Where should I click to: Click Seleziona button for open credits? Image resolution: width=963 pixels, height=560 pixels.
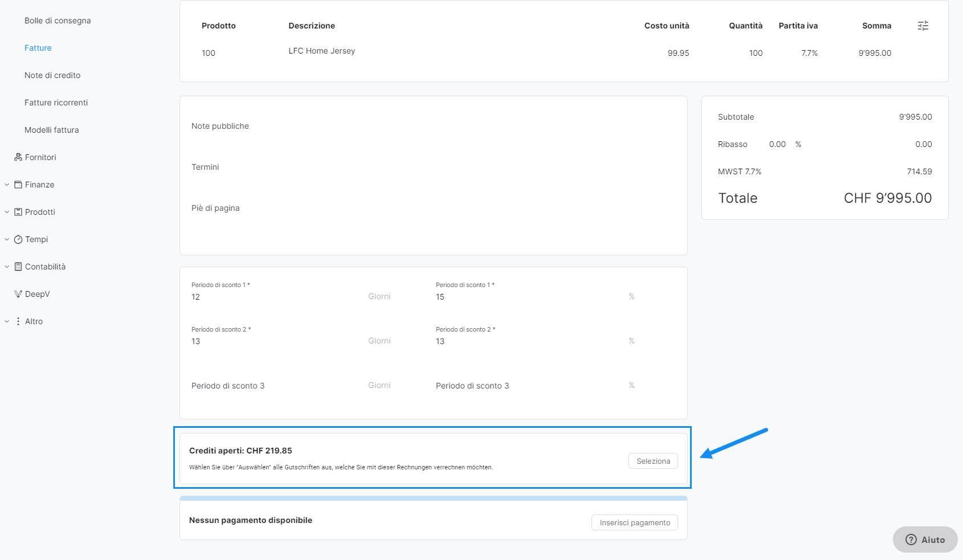pyautogui.click(x=653, y=461)
